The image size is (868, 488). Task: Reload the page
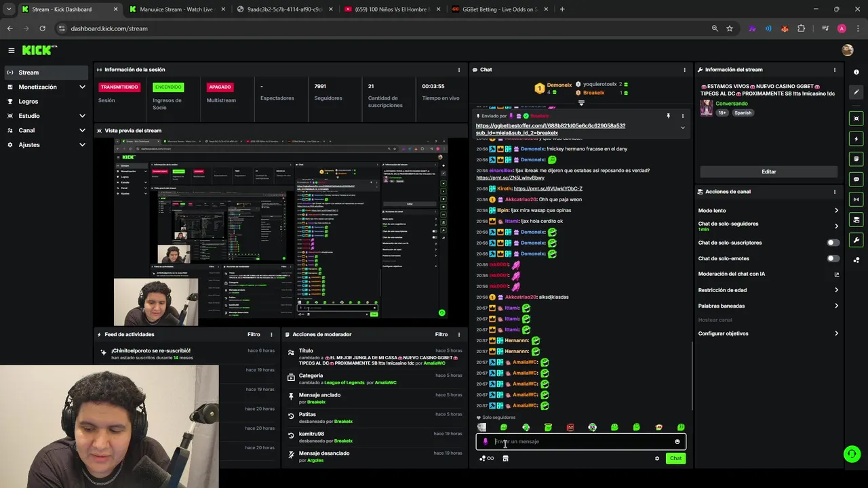click(42, 28)
